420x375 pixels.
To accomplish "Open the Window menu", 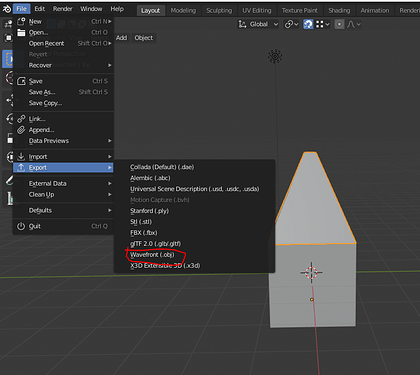I will pyautogui.click(x=91, y=9).
